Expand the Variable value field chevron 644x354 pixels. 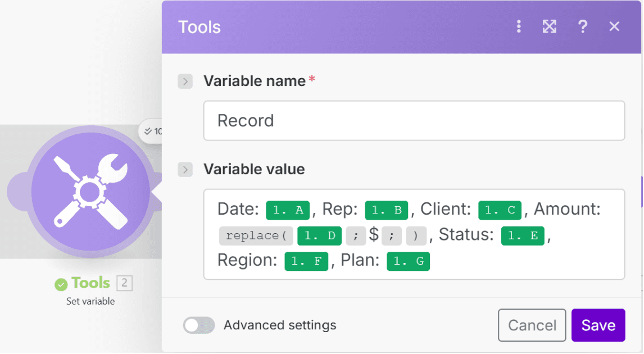click(185, 169)
